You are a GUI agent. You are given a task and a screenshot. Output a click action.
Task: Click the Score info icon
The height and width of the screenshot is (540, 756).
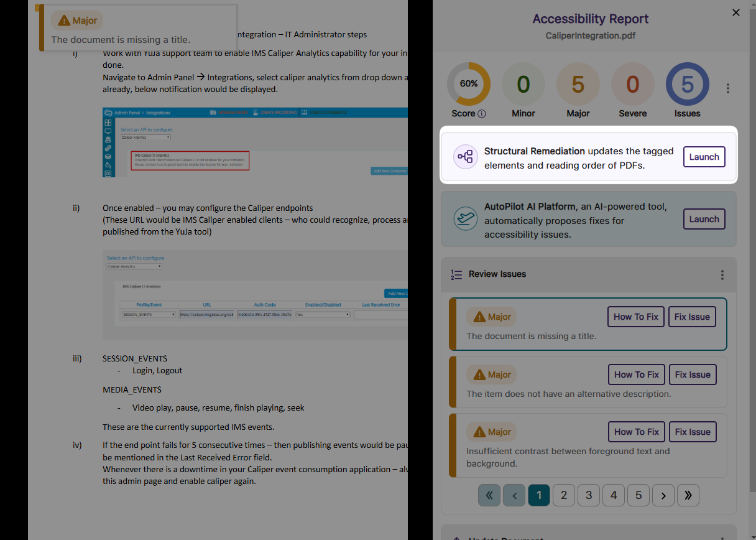(x=482, y=114)
